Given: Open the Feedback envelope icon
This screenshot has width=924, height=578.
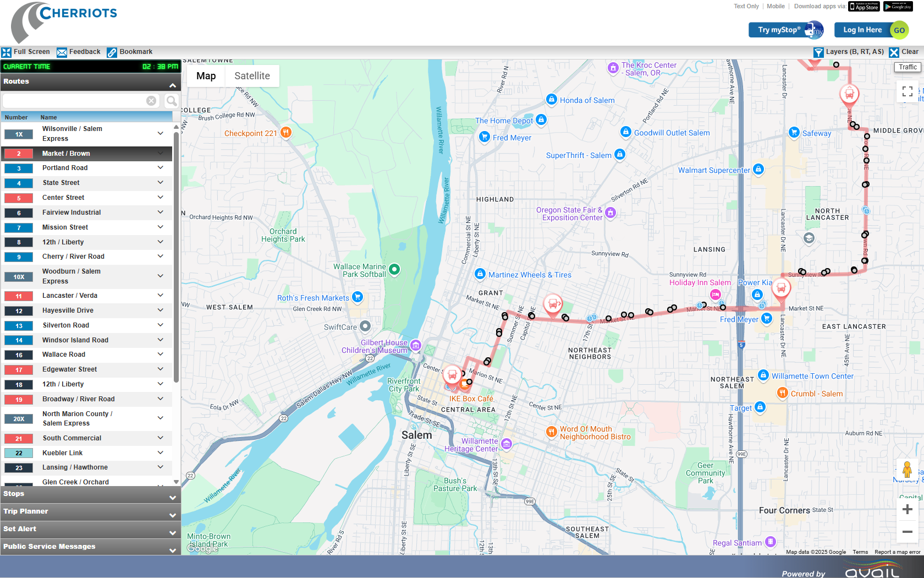Looking at the screenshot, I should pyautogui.click(x=62, y=52).
